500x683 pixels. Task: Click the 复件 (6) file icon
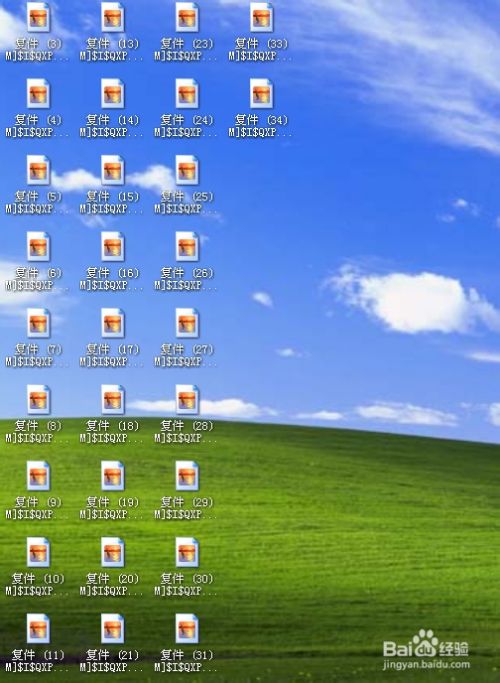38,247
